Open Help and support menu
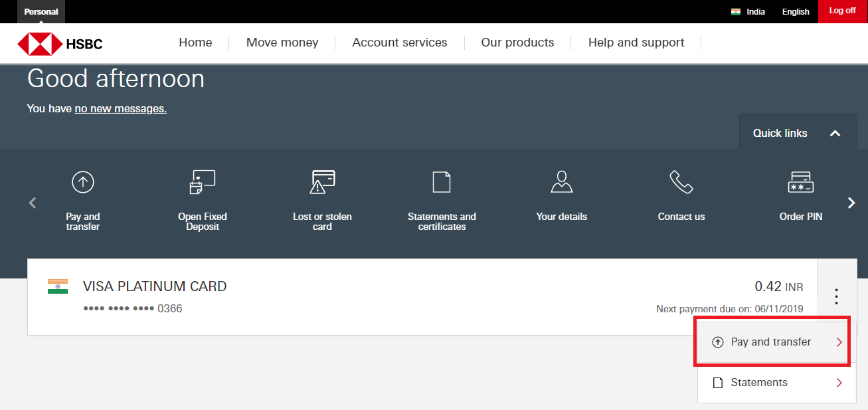 click(x=636, y=43)
